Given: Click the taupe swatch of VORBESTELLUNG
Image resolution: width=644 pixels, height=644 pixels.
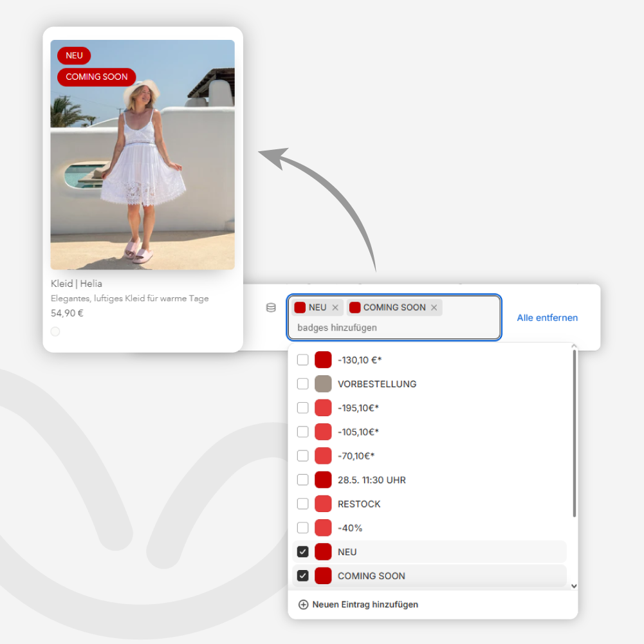Looking at the screenshot, I should pos(323,383).
